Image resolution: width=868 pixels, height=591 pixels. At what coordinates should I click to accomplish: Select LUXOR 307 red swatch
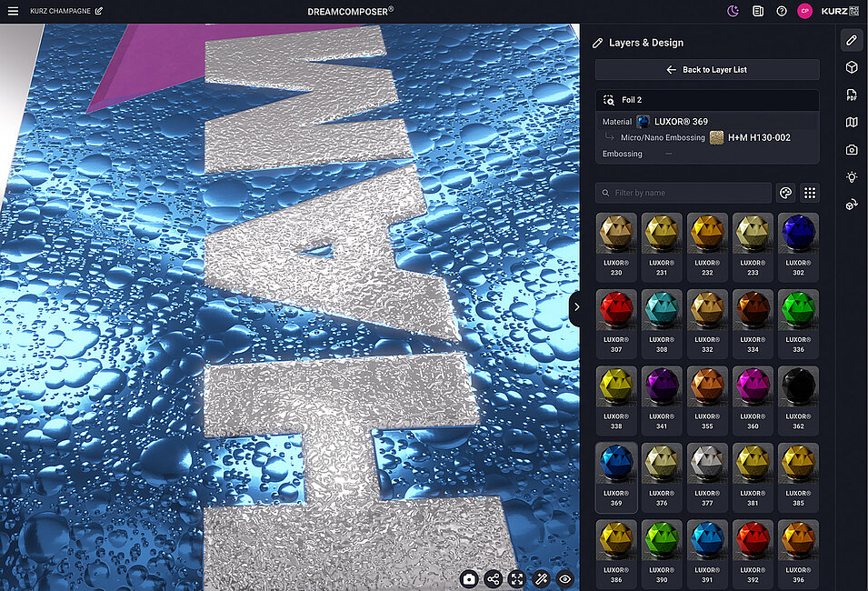pos(616,324)
